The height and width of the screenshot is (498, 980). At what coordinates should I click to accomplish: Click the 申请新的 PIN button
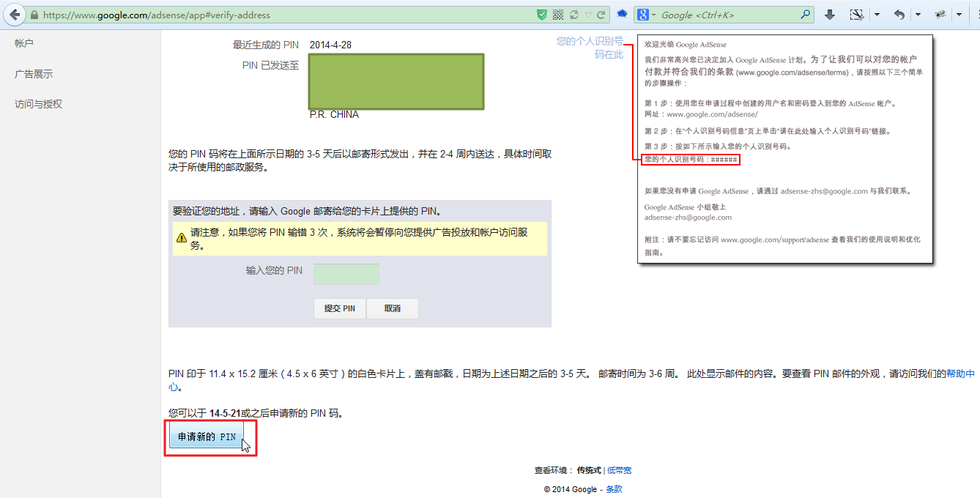(x=207, y=436)
